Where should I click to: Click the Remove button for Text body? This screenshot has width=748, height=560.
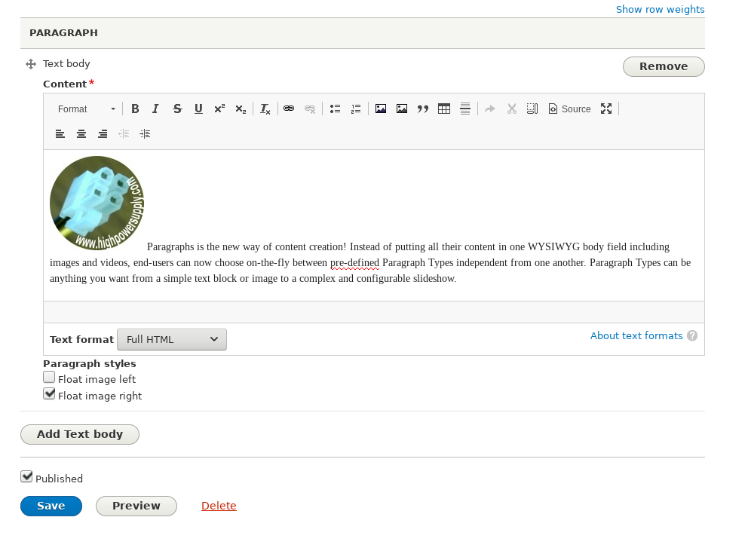pos(664,66)
